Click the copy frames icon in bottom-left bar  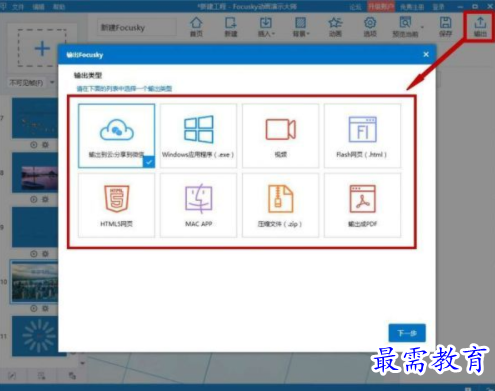(72, 376)
